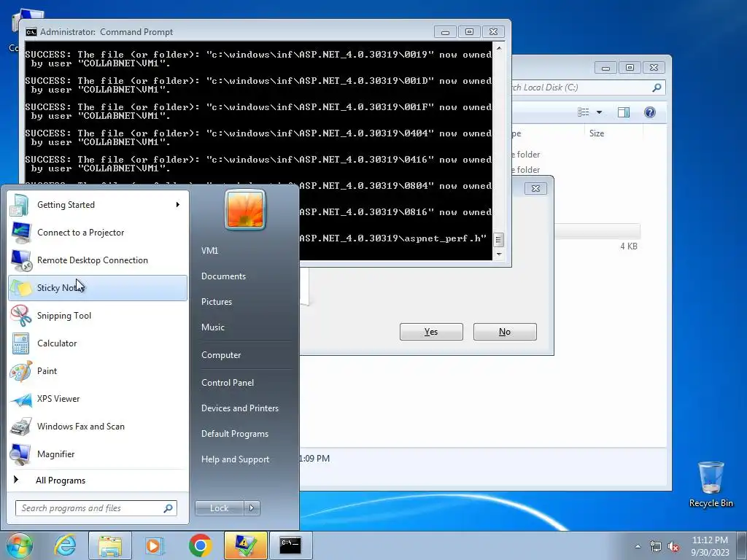This screenshot has height=560, width=747.
Task: Open Documents from Start menu
Action: click(223, 276)
